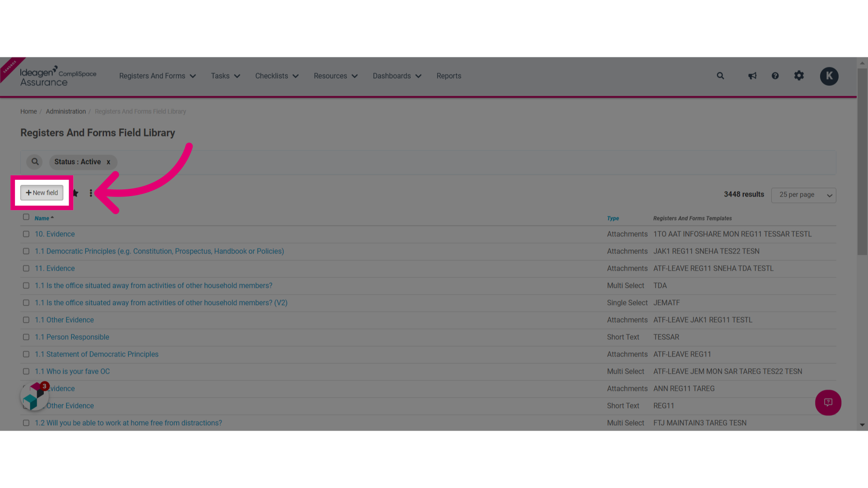Image resolution: width=868 pixels, height=488 pixels.
Task: Click FTJ MAINTAIN3 TAREG TESN cell
Action: (x=700, y=423)
